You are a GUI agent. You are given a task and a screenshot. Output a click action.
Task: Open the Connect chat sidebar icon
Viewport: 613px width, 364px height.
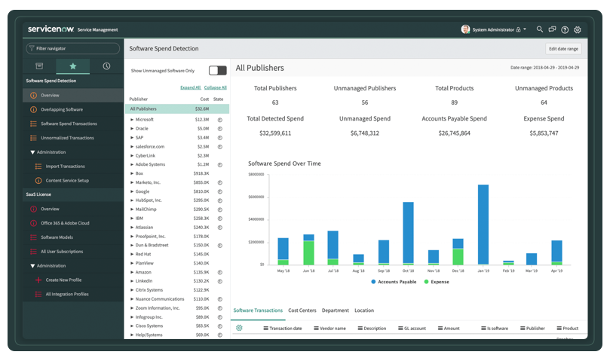[x=552, y=29]
